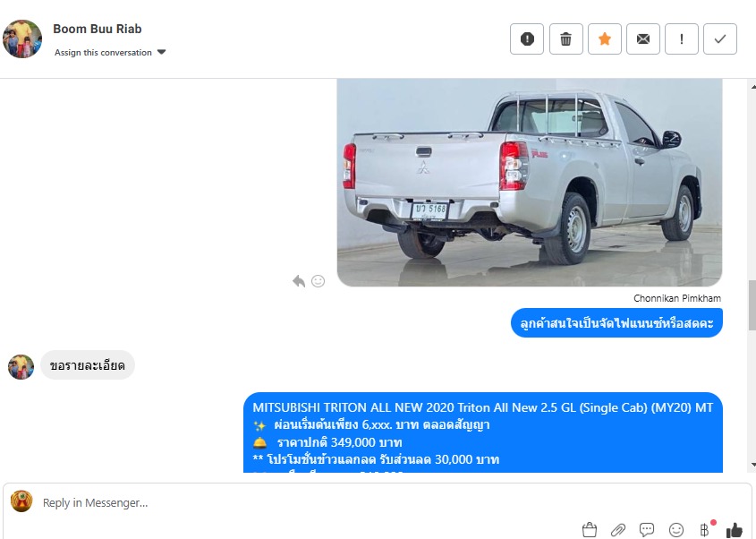
Task: Open the silver pickup truck photo
Action: (530, 183)
